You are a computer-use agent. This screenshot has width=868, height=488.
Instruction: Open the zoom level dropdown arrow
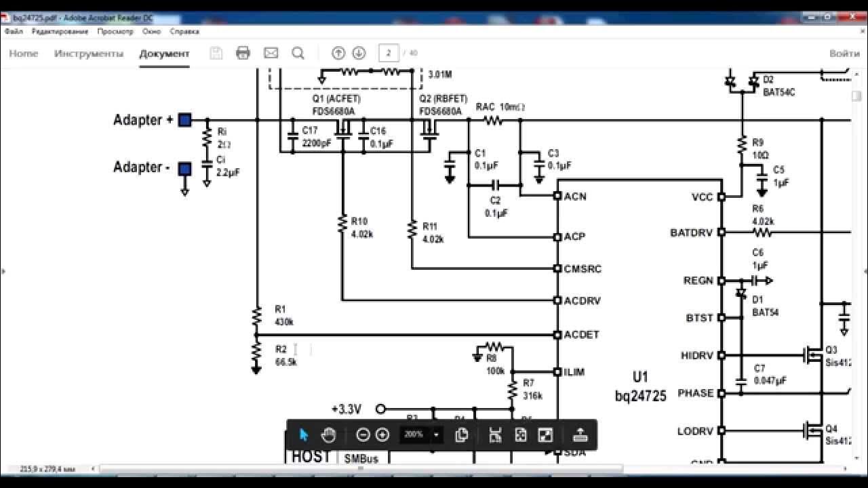pos(436,434)
